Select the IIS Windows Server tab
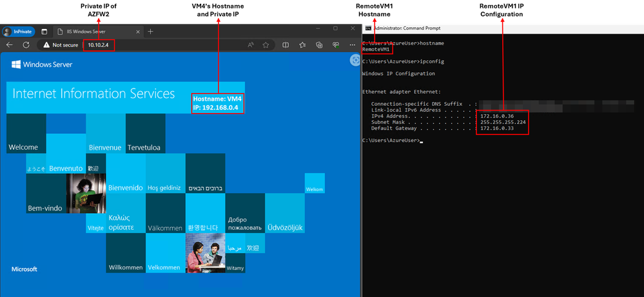The image size is (644, 297). tap(97, 32)
